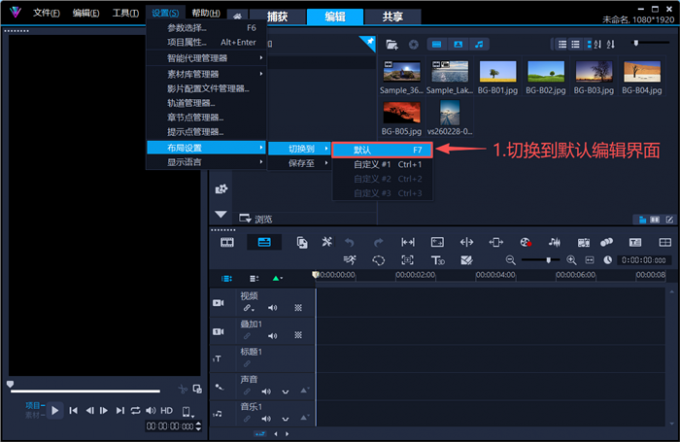The image size is (680, 442).
Task: Open preview device size dropdown
Action: pos(187,411)
